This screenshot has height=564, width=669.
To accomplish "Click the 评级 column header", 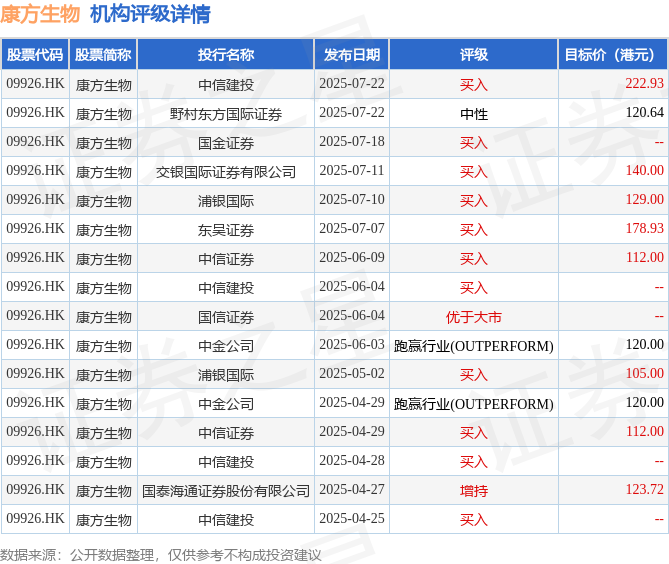I will (x=474, y=55).
